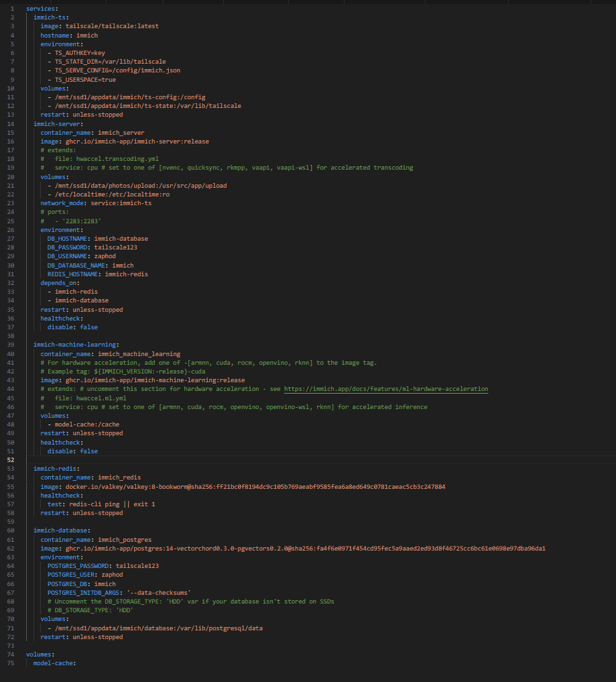Click the 'DB_PASSWORD: tailscale123' line

tap(92, 247)
